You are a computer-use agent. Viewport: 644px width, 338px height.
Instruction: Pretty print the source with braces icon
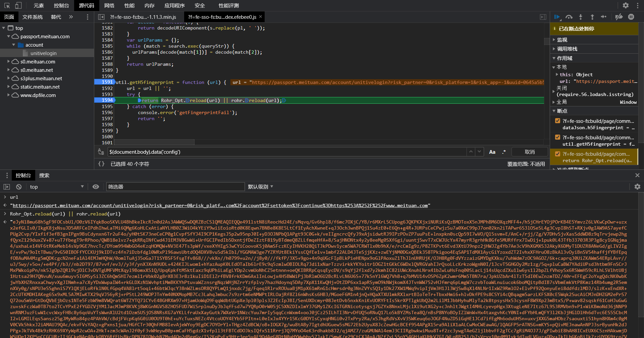pyautogui.click(x=101, y=164)
